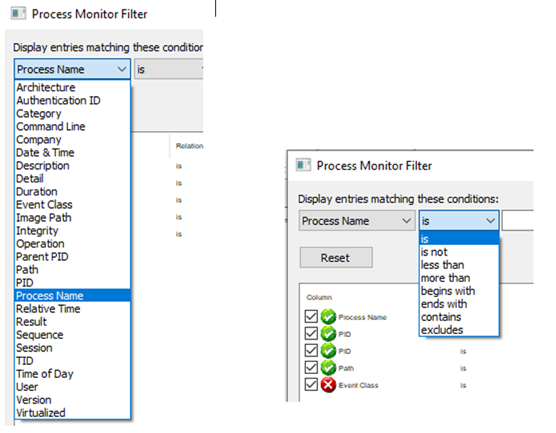Pick Description from the column list
556x433 pixels.
72,166
